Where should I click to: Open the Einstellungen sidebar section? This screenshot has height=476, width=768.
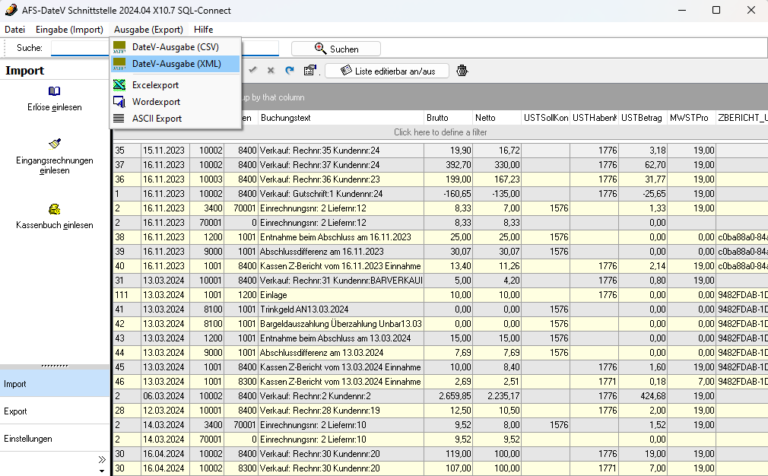28,438
